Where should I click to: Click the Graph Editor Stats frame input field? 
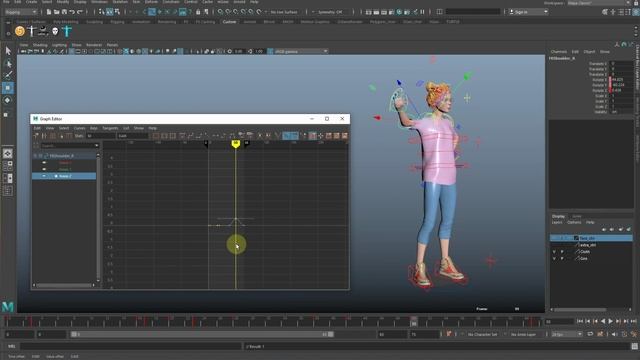coord(100,136)
